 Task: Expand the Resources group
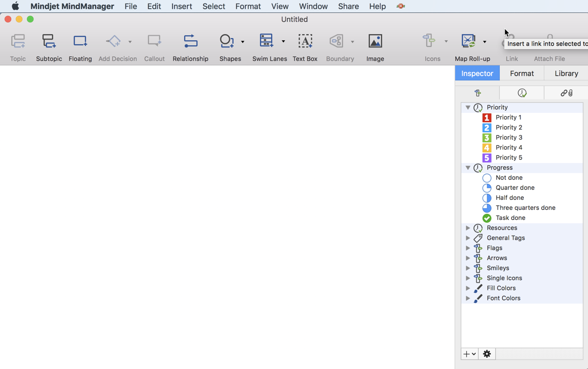(467, 228)
